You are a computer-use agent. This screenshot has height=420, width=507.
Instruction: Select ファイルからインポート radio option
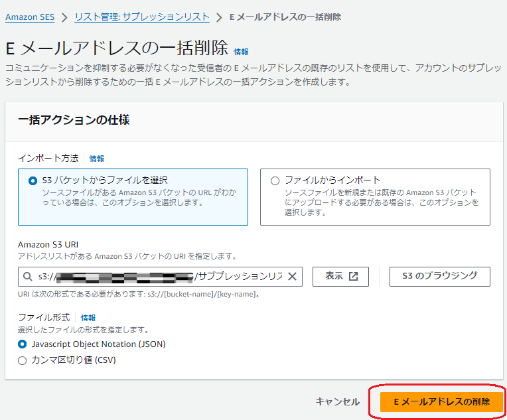[x=275, y=180]
